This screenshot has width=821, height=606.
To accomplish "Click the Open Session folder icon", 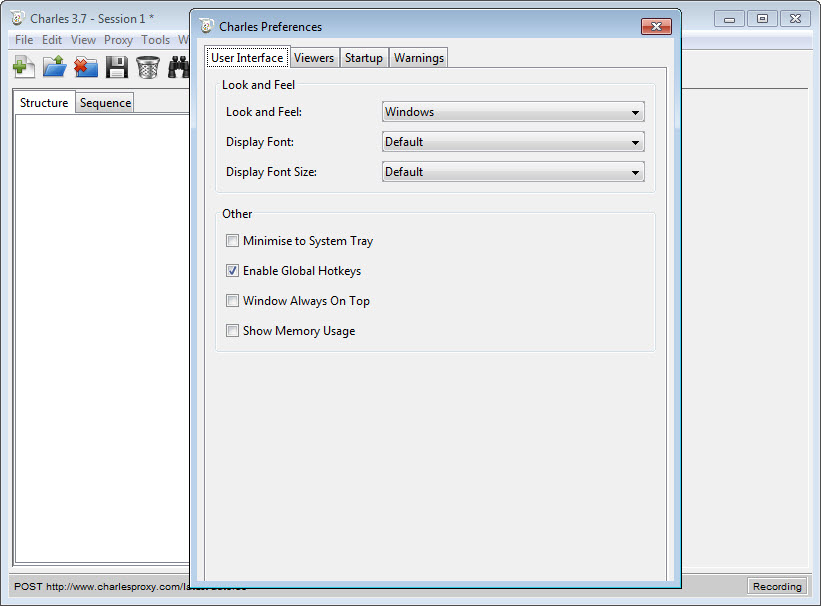I will click(54, 67).
